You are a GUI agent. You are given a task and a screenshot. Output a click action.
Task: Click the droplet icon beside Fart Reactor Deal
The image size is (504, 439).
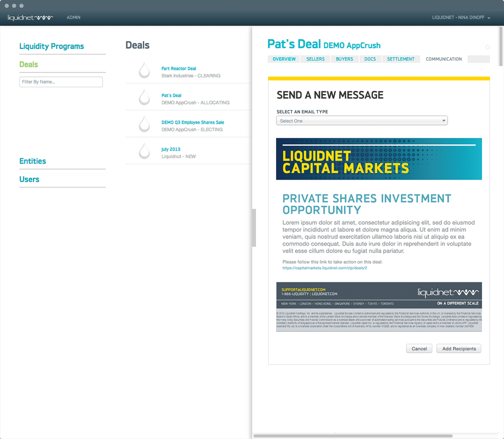144,70
